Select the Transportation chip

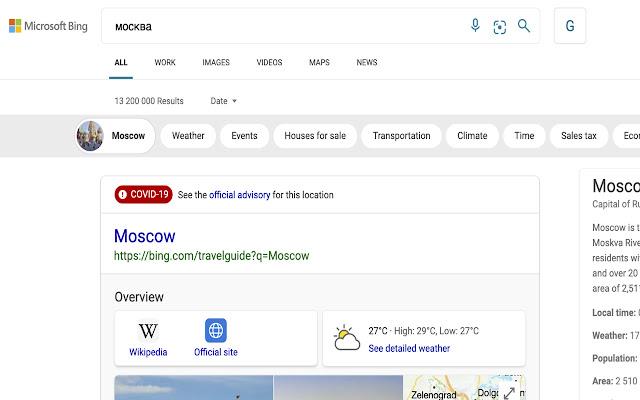pyautogui.click(x=402, y=136)
